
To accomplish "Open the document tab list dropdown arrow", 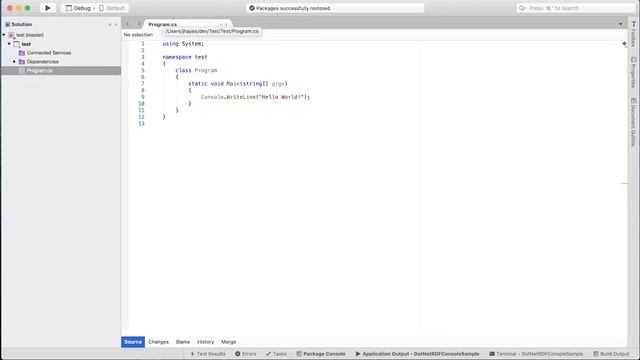I will (620, 24).
